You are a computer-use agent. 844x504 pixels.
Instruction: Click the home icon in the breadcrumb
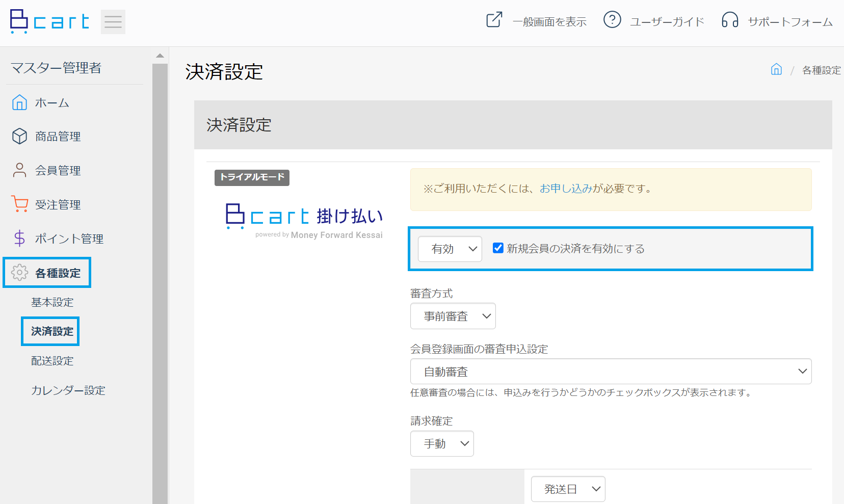pyautogui.click(x=776, y=69)
